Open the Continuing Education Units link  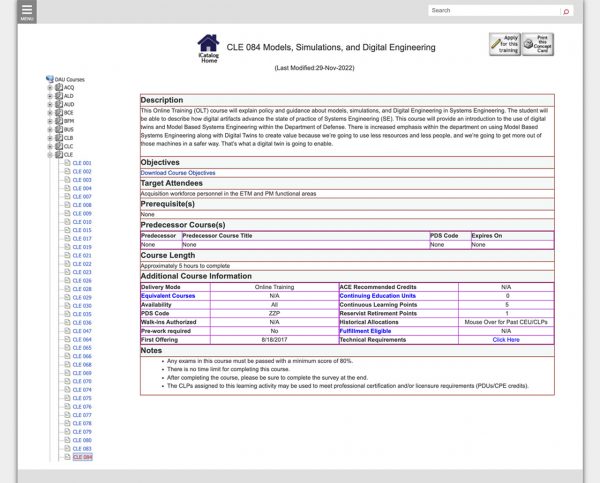pos(377,296)
